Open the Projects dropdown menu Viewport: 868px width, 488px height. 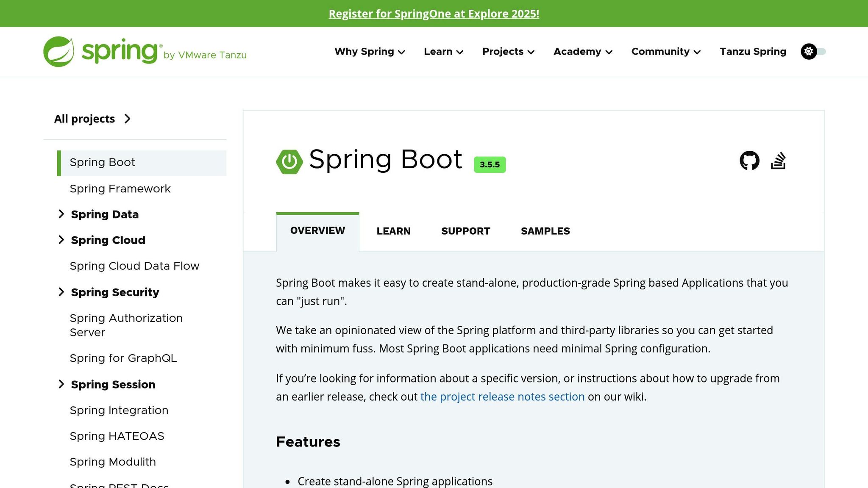pyautogui.click(x=508, y=52)
